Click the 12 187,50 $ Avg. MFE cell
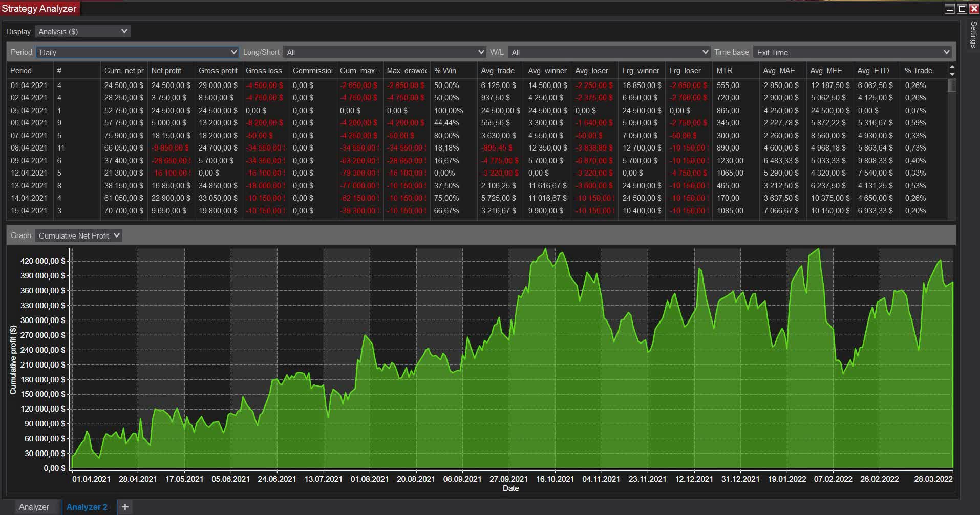 click(830, 85)
